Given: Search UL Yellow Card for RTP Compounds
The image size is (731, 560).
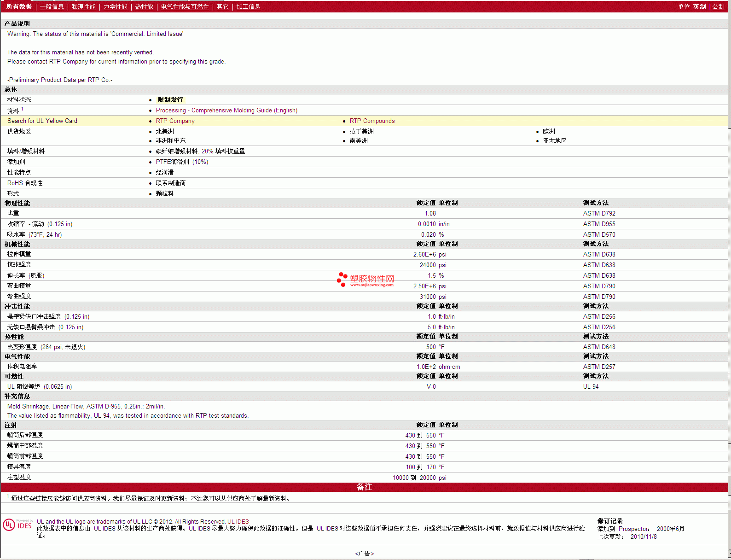Looking at the screenshot, I should pyautogui.click(x=372, y=121).
